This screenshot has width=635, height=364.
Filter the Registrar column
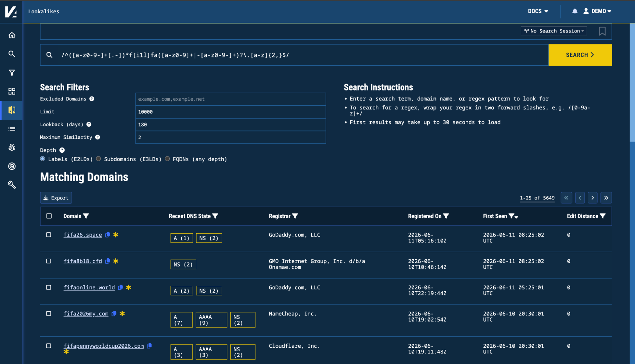295,216
